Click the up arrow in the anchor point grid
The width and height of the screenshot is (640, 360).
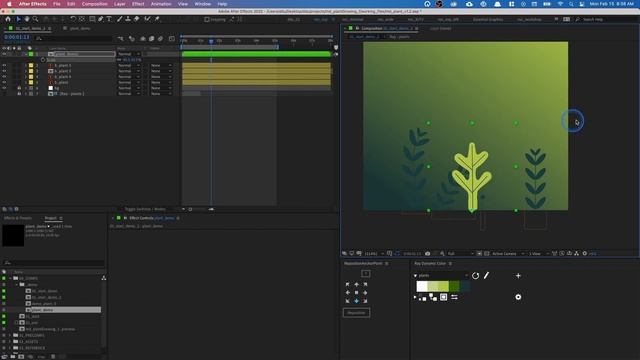coord(356,284)
